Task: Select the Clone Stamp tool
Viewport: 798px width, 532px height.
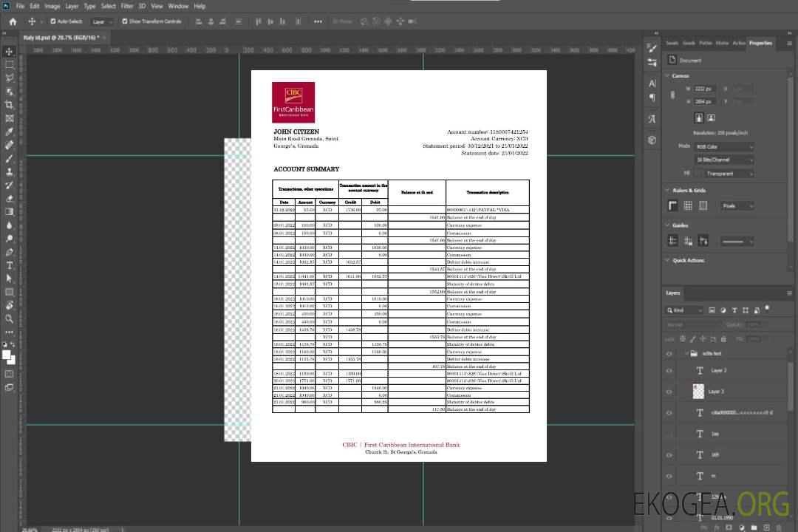Action: (9, 172)
